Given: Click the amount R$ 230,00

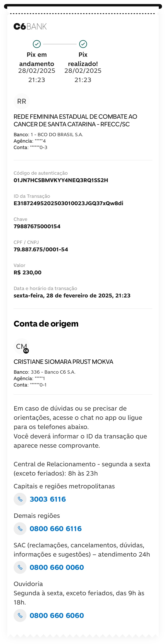Looking at the screenshot, I should 27,272.
